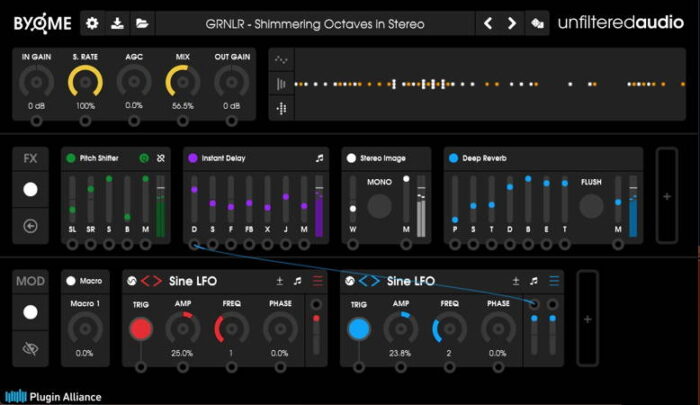Click the MIX knob at 56.5%
Viewport: 700px width, 405px height.
tap(183, 82)
